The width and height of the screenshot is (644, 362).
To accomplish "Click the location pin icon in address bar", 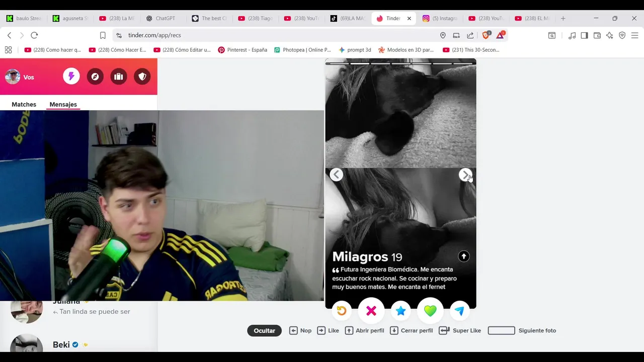I will coord(443,35).
